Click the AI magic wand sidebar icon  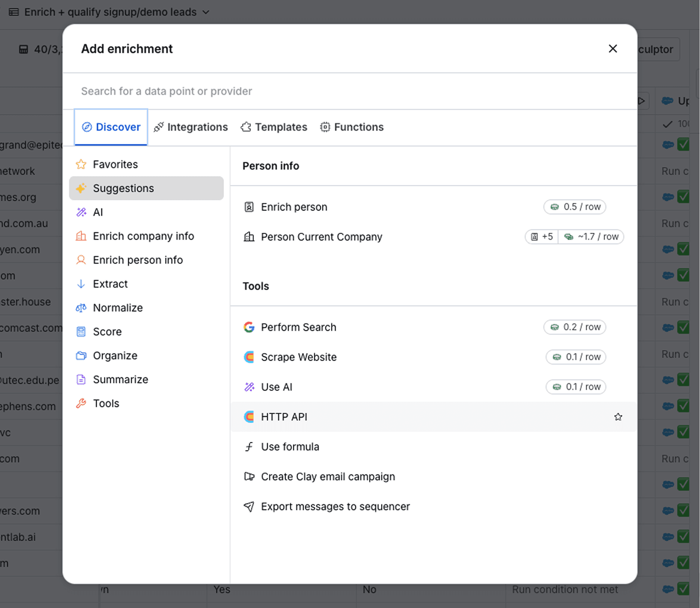(x=81, y=212)
